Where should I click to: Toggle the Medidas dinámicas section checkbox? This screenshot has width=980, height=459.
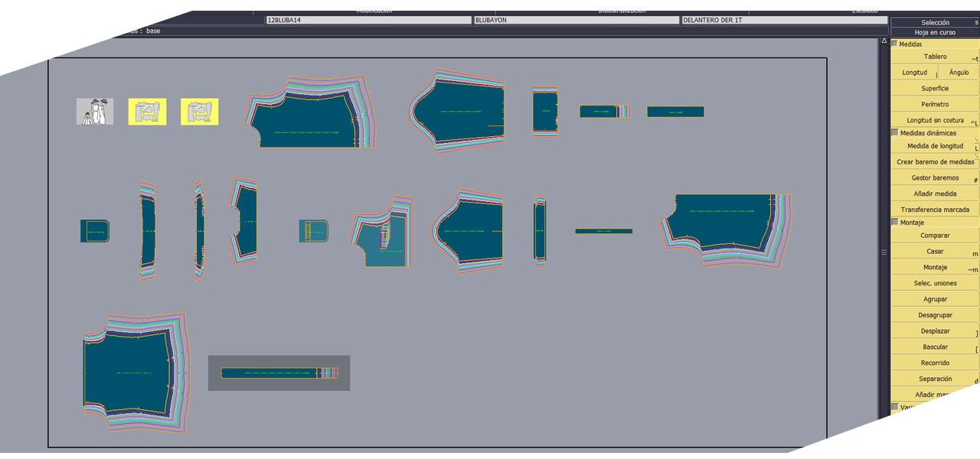coord(895,133)
